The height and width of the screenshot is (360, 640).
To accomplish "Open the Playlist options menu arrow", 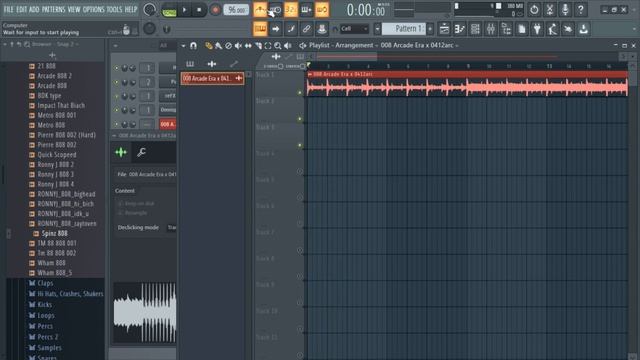I will click(x=183, y=46).
